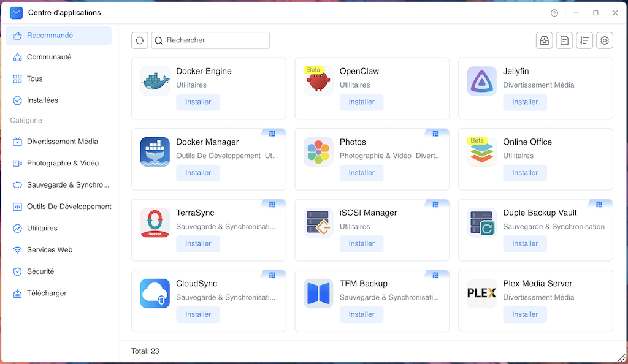Install TerraSync
This screenshot has width=628, height=364.
[x=198, y=244]
